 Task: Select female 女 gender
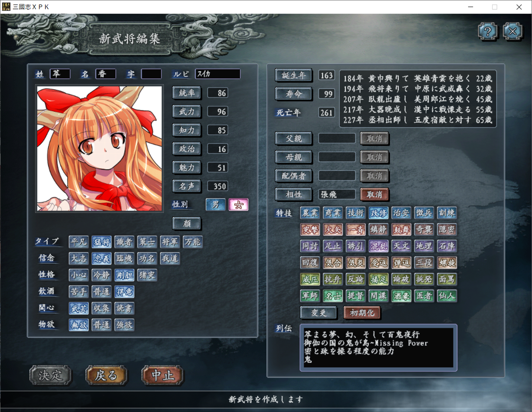[239, 205]
